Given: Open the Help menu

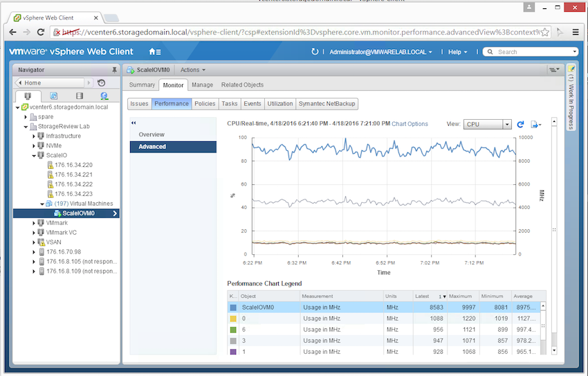Looking at the screenshot, I should pyautogui.click(x=457, y=52).
